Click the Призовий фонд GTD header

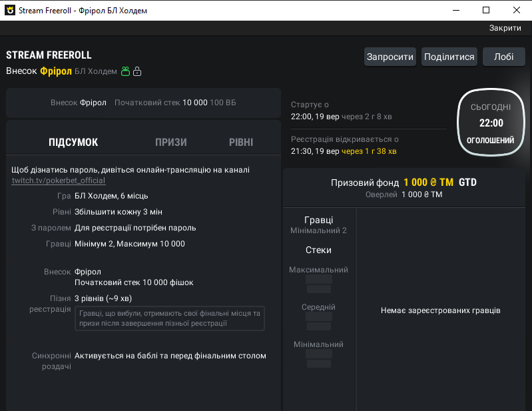(x=403, y=183)
